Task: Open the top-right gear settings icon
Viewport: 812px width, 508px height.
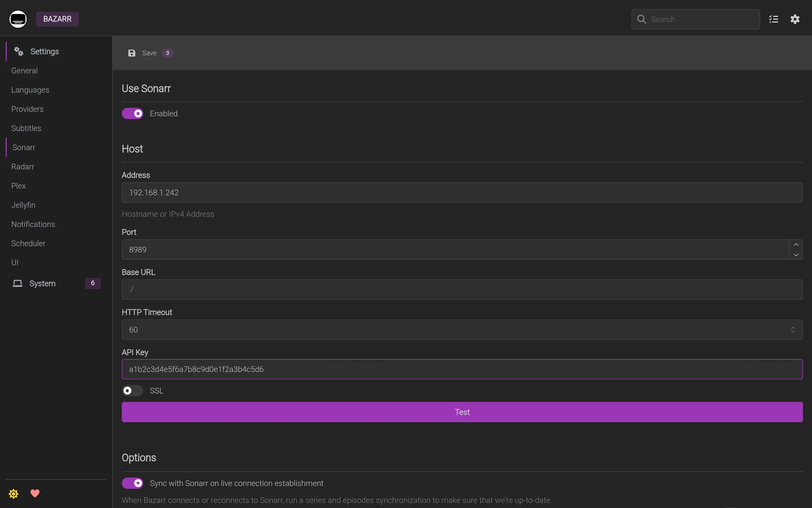Action: [795, 19]
